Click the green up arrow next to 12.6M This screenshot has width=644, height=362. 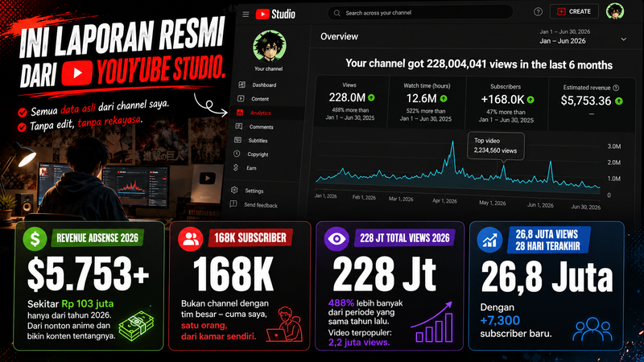point(444,98)
